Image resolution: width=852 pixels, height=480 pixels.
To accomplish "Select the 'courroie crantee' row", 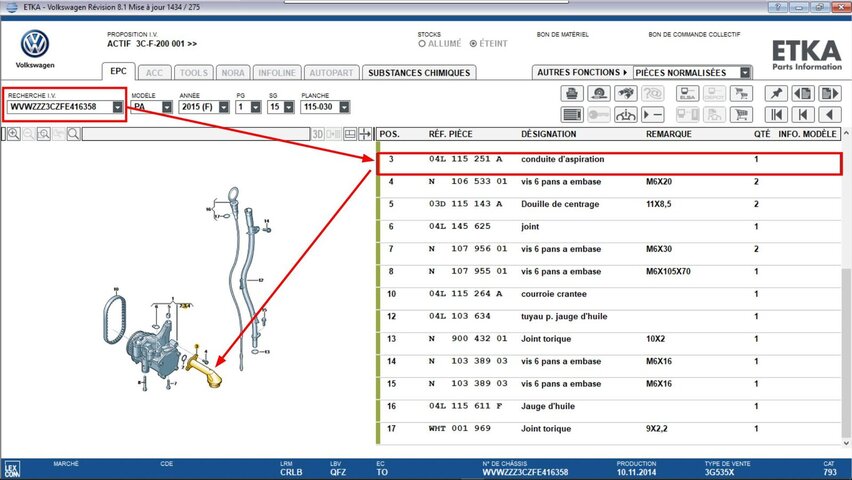I will (609, 298).
